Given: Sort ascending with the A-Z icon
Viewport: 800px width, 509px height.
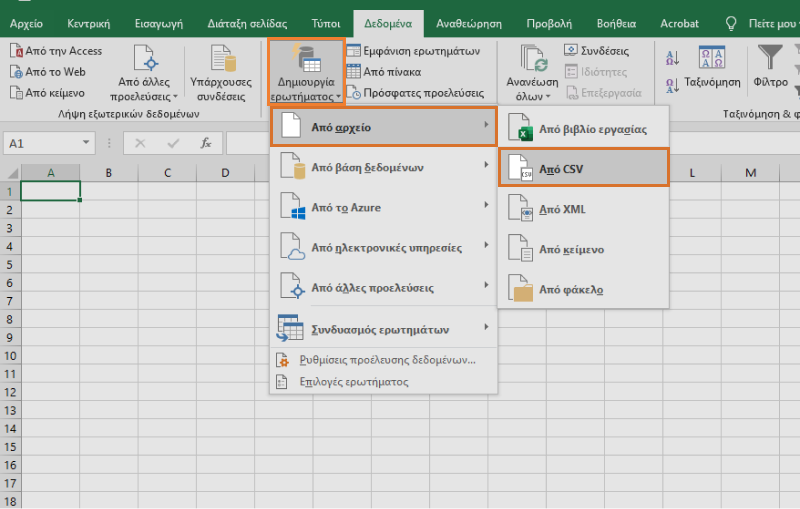Looking at the screenshot, I should [671, 58].
